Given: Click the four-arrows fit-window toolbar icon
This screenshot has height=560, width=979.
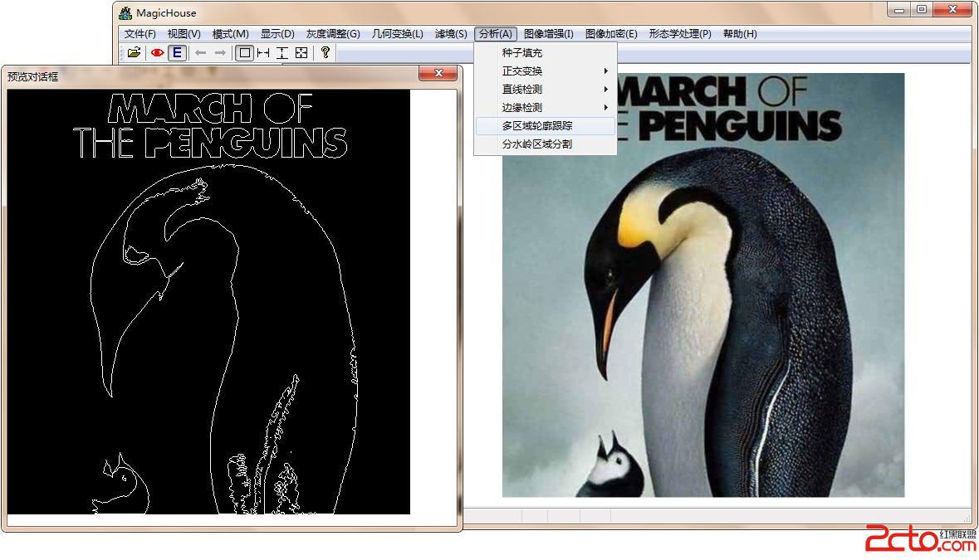Looking at the screenshot, I should [301, 53].
